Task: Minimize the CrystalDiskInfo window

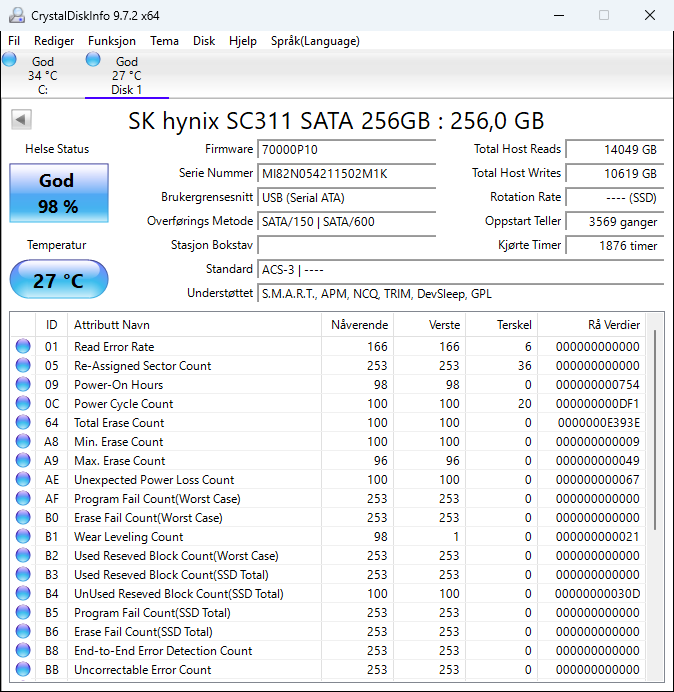Action: pos(559,15)
